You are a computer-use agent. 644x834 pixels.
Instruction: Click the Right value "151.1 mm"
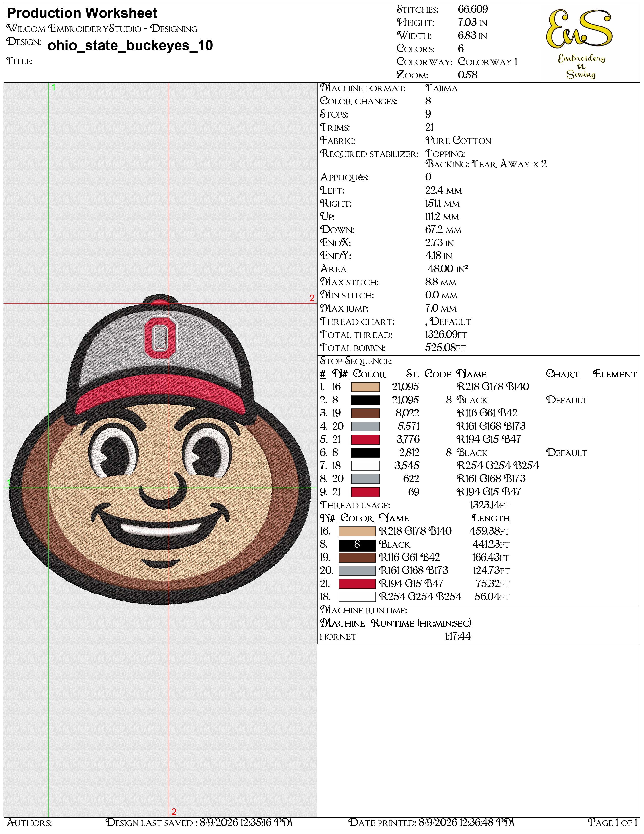tap(442, 203)
